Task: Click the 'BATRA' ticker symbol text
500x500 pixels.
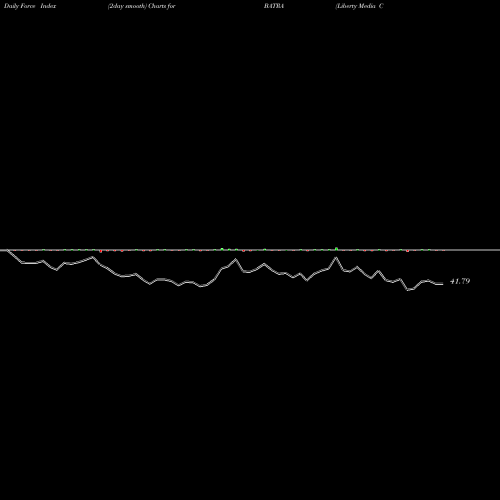Action: [x=274, y=6]
